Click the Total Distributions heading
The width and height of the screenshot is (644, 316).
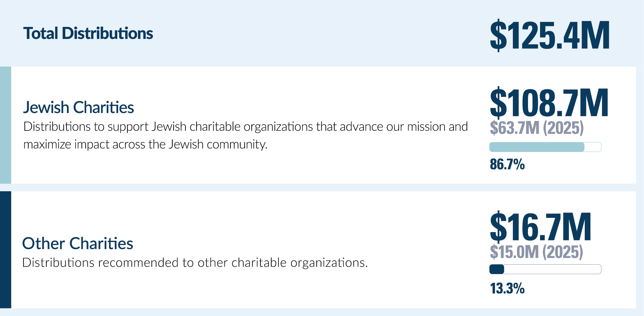coord(88,33)
